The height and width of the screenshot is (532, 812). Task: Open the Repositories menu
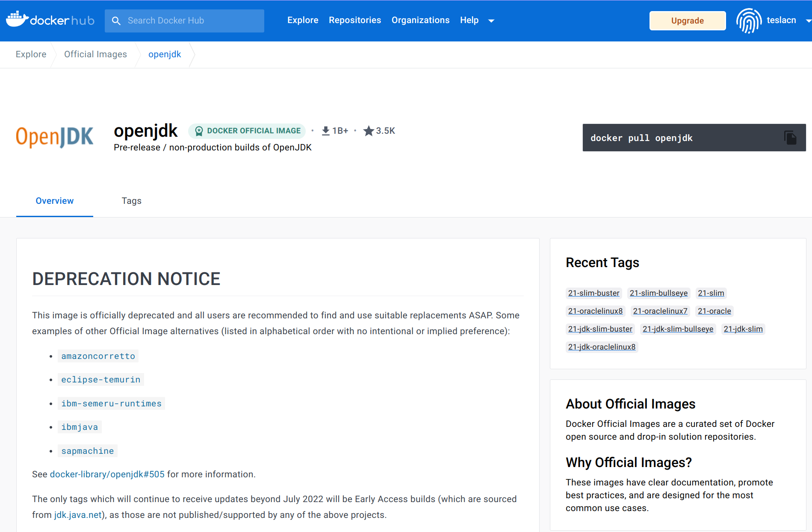pos(355,20)
